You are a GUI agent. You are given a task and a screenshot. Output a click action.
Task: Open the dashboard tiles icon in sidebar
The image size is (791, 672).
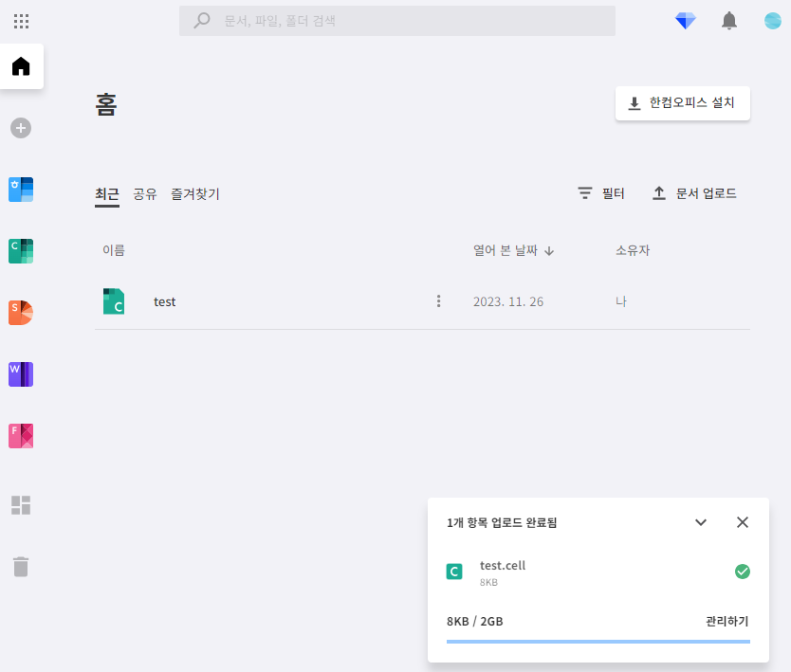click(x=21, y=505)
